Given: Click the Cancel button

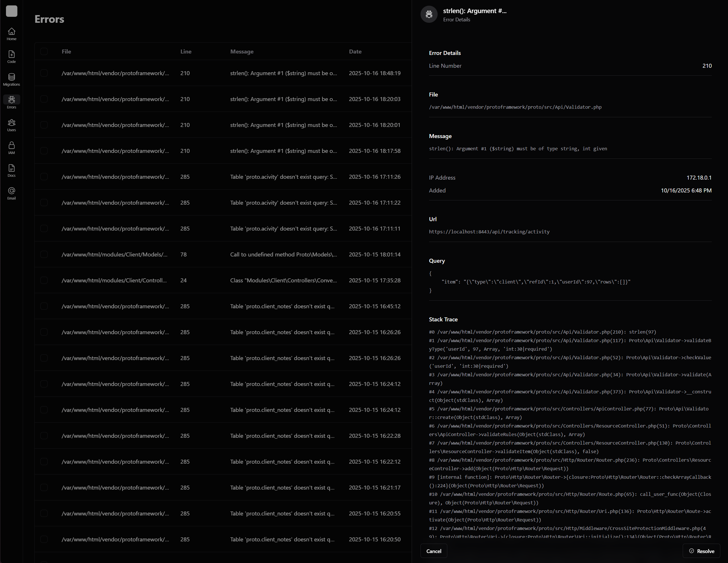Looking at the screenshot, I should (433, 551).
